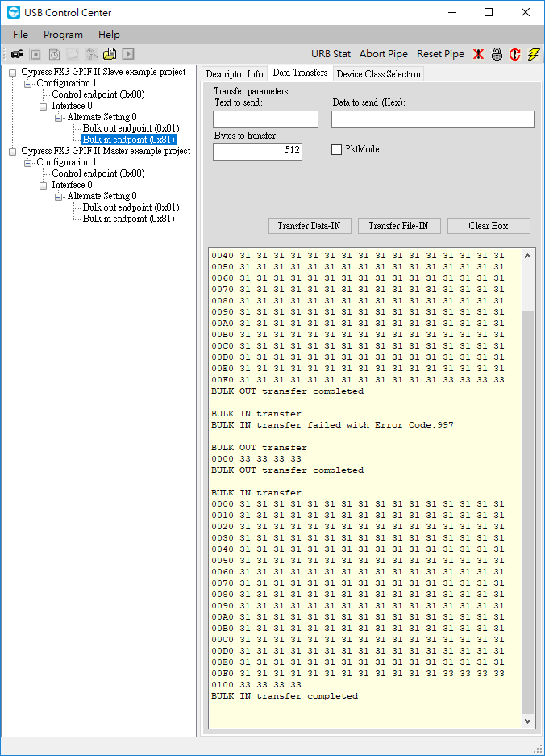Select Master project's Bulk out endpoint (0x01)
Viewport: 545px width, 756px height.
pos(131,207)
